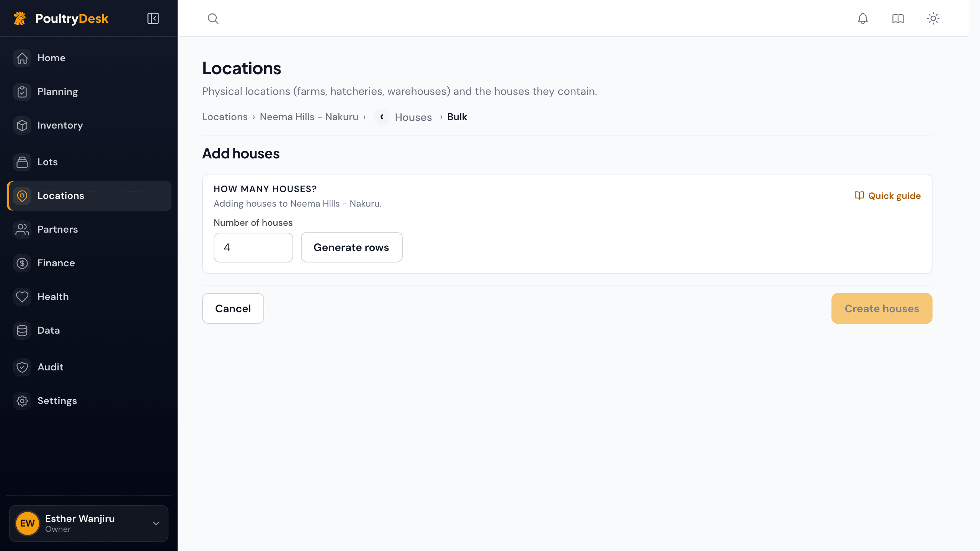Click the Generate rows button
980x551 pixels.
[x=351, y=247]
